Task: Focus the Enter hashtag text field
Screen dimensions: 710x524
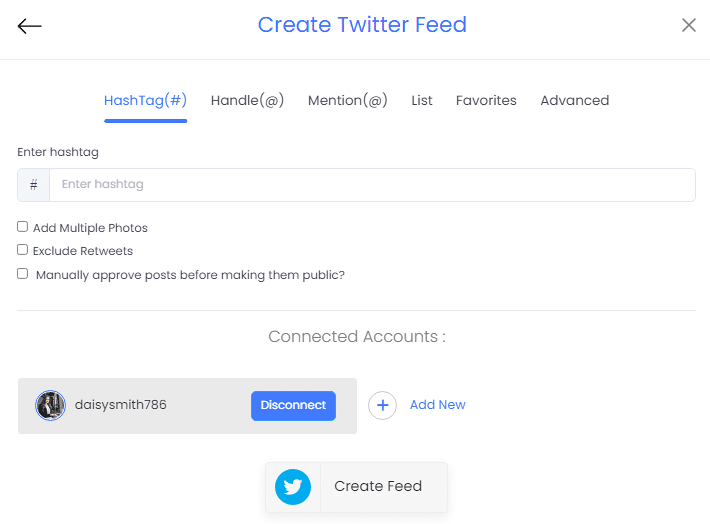Action: tap(372, 185)
